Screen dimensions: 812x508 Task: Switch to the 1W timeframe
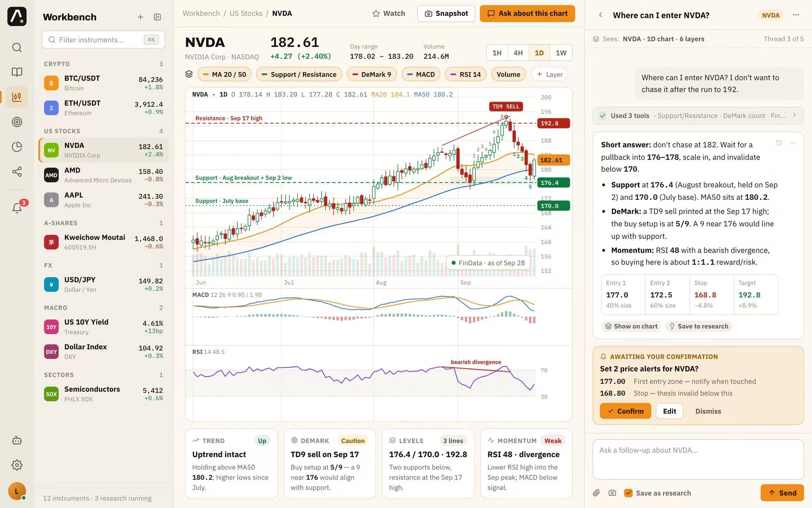[x=561, y=53]
